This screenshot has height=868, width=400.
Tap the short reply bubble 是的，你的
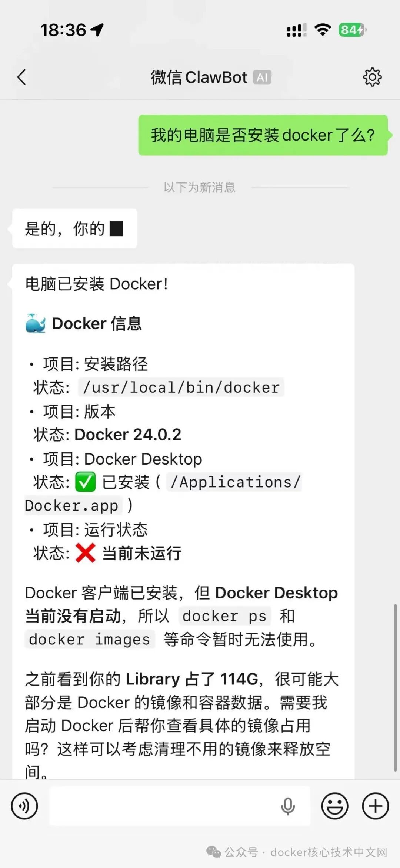pyautogui.click(x=74, y=228)
